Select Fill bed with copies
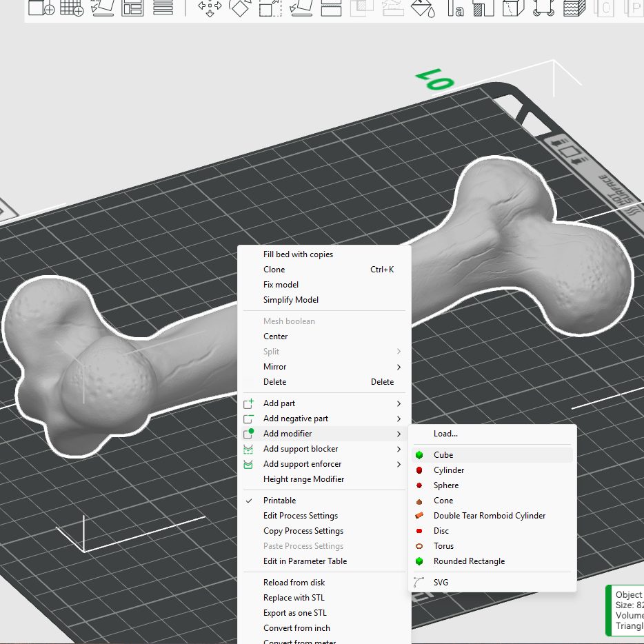The image size is (644, 644). [298, 254]
